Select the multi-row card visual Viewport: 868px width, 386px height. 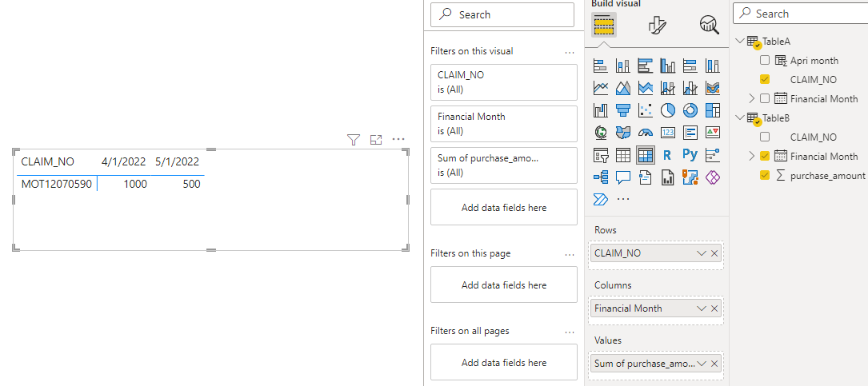click(690, 133)
